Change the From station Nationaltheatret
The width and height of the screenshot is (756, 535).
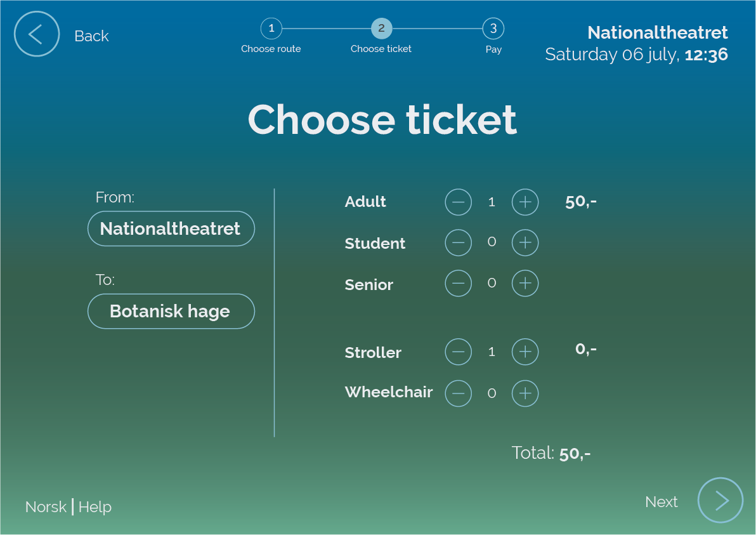(x=171, y=228)
